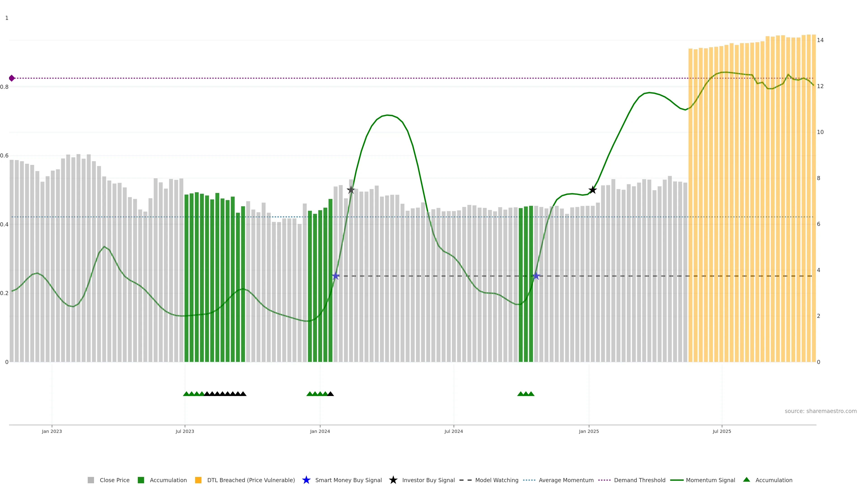This screenshot has width=868, height=488.
Task: Click the green triangle icon in legend
Action: [746, 480]
